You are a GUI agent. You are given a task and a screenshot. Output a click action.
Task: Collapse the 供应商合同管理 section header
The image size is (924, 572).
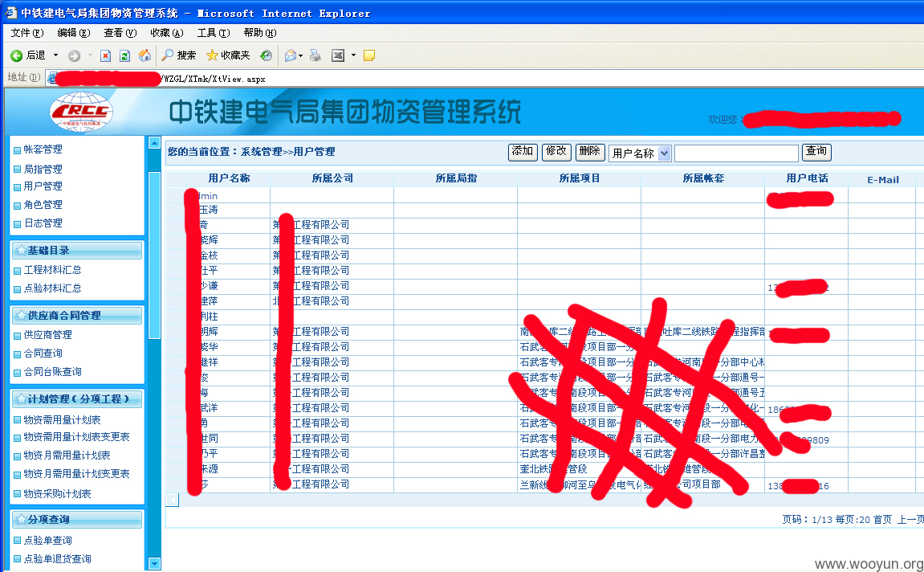point(76,316)
